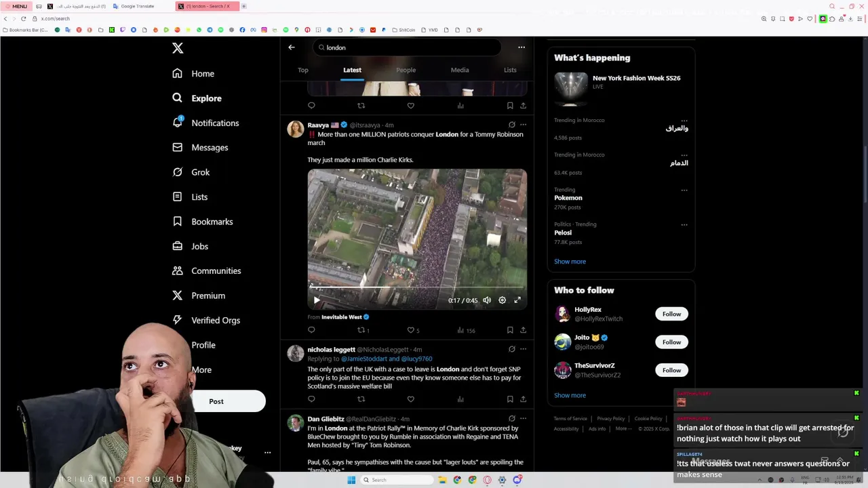Expand More in the sidebar
Screen dimensions: 868x488
click(201, 369)
